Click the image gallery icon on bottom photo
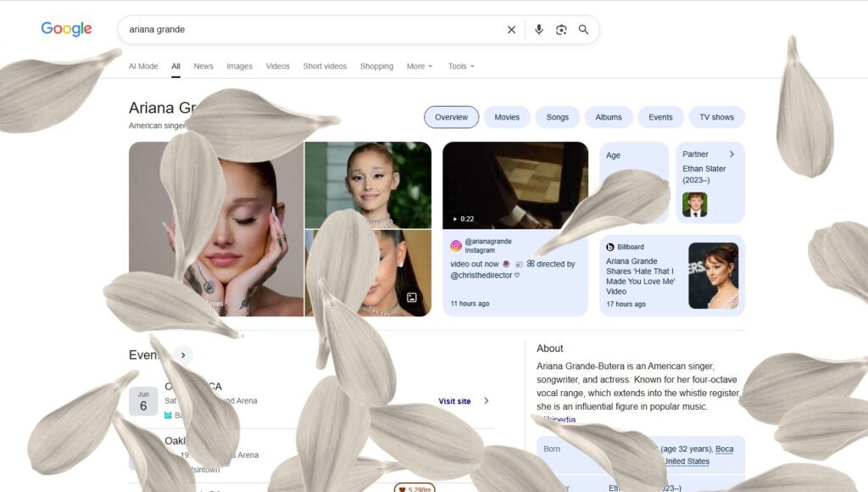This screenshot has height=492, width=868. click(x=412, y=298)
